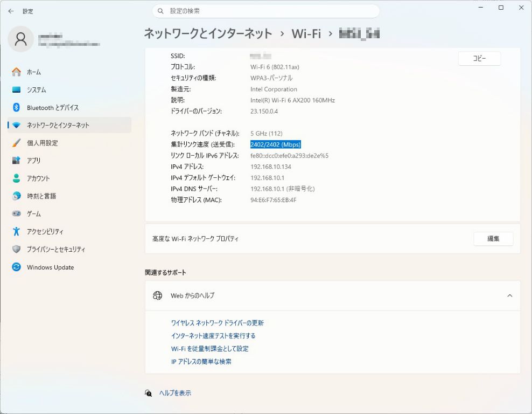Image resolution: width=532 pixels, height=414 pixels.
Task: Go to Wi-Fi breadcrumb
Action: (x=306, y=33)
